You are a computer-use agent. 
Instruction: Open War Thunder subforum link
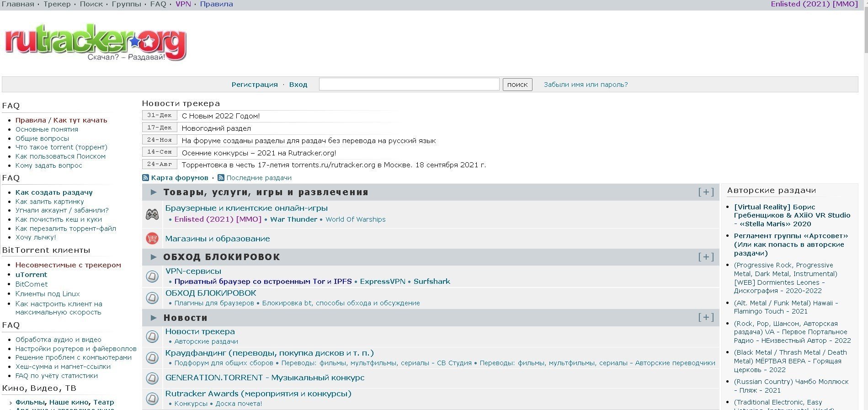(x=293, y=219)
